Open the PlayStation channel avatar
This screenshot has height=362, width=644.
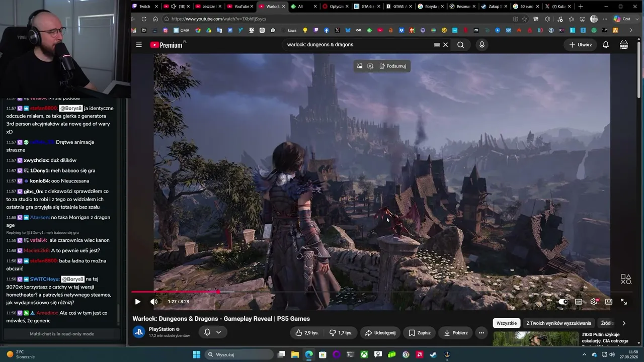tap(139, 332)
